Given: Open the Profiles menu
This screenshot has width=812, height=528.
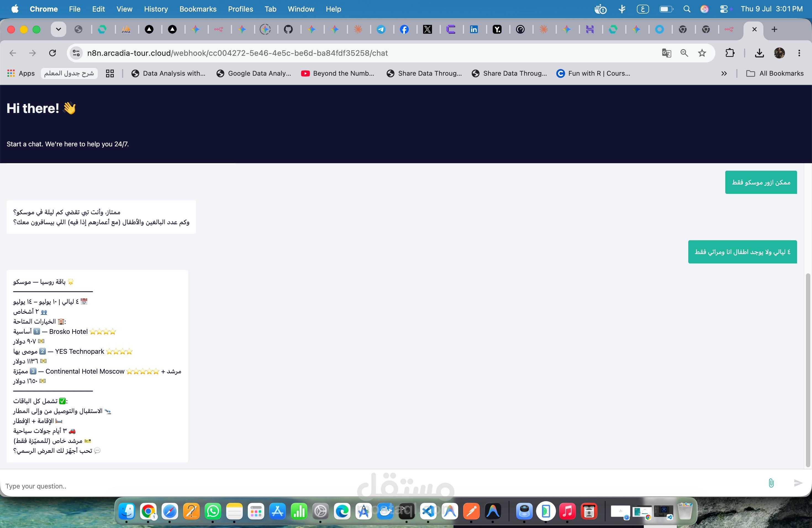Looking at the screenshot, I should (241, 9).
